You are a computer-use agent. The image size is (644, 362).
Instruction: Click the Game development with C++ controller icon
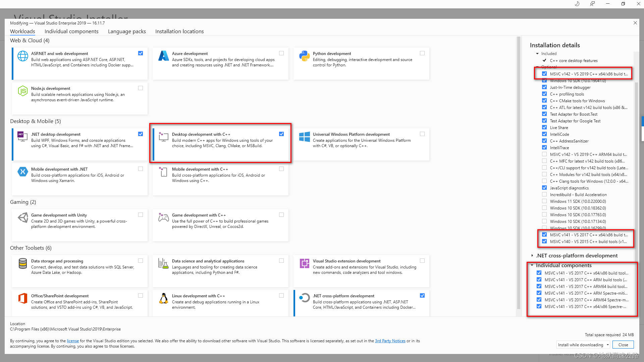click(163, 218)
